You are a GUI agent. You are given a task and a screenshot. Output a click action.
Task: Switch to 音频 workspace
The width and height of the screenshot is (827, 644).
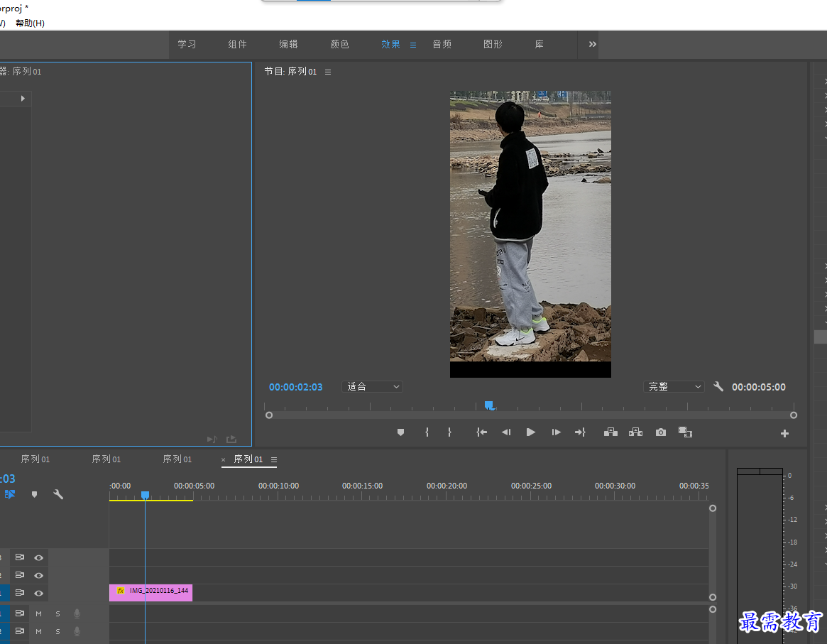442,44
